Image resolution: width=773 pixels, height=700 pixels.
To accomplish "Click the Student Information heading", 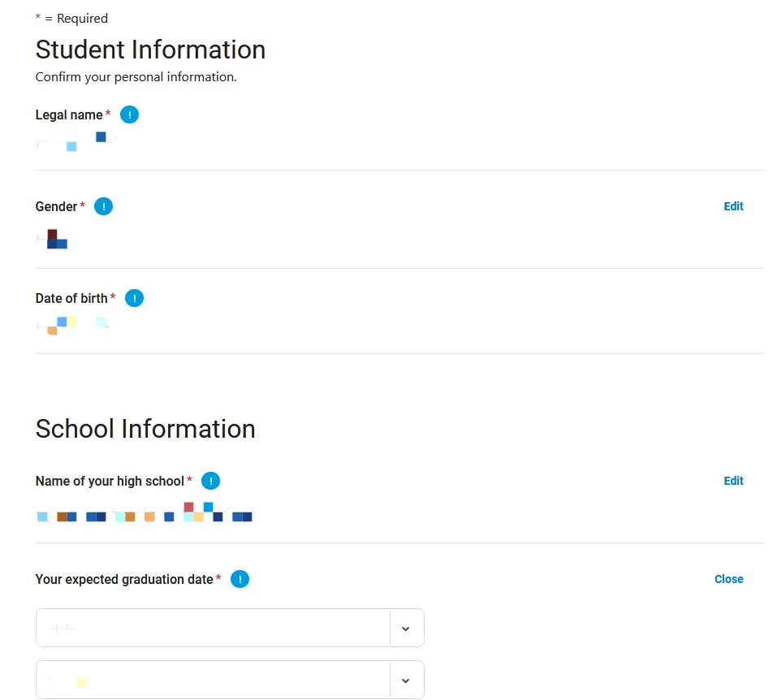I will point(150,50).
